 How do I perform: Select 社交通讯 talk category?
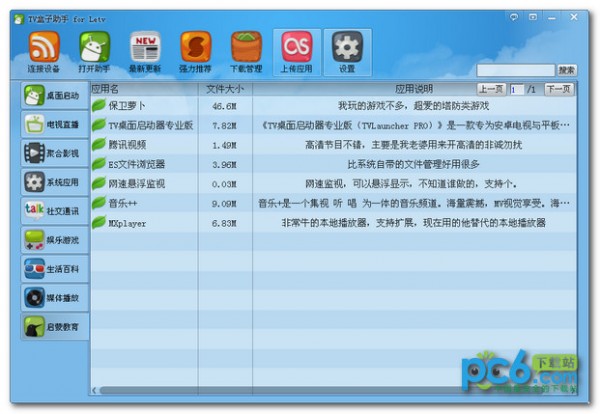(x=55, y=211)
